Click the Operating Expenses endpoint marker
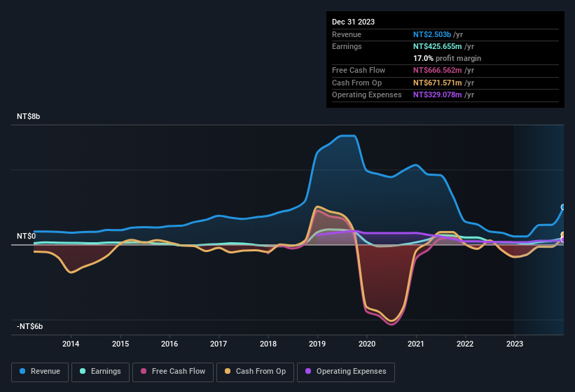Image resolution: width=575 pixels, height=392 pixels. [x=563, y=240]
